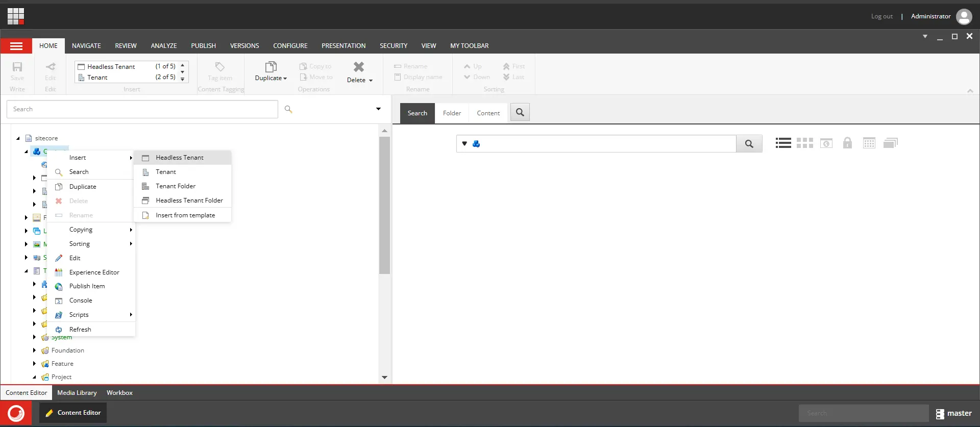Click Refresh icon in context menu
The width and height of the screenshot is (980, 427).
tap(59, 330)
